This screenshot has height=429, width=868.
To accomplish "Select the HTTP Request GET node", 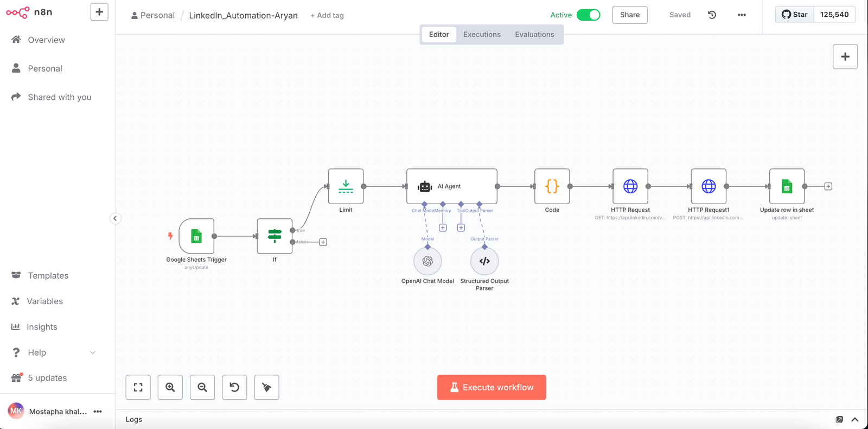I will point(630,186).
